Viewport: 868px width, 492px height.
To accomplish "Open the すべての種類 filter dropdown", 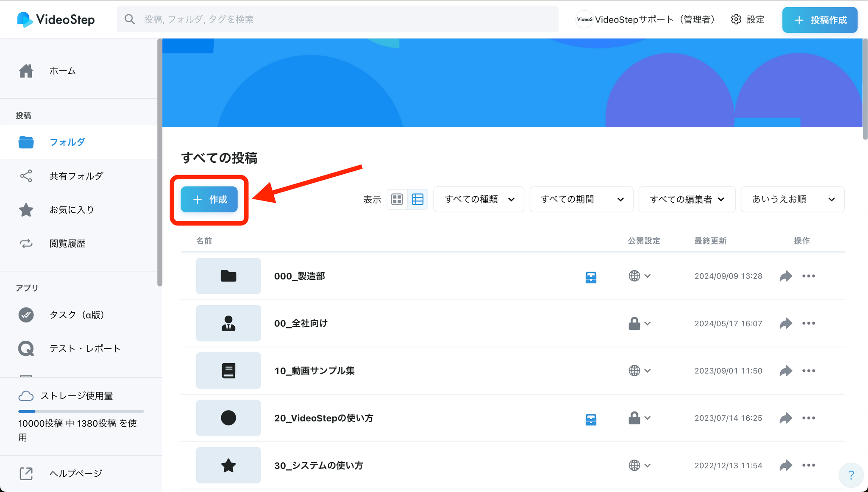I will click(479, 199).
